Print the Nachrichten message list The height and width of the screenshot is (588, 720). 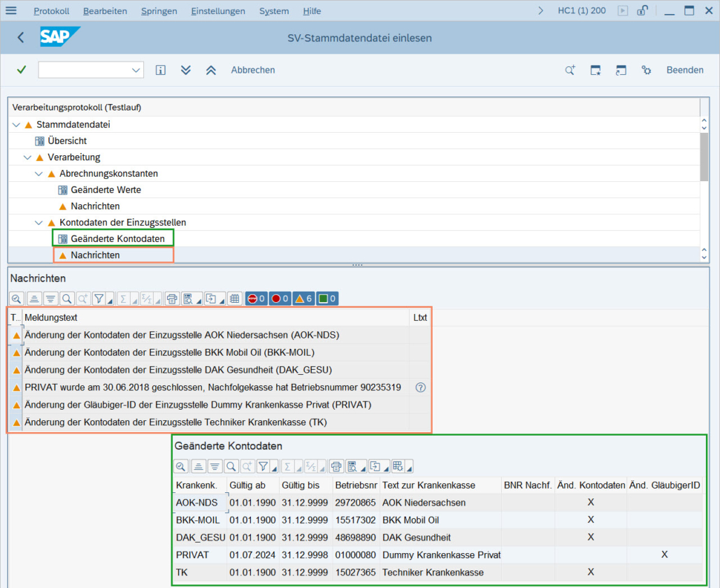coord(172,299)
